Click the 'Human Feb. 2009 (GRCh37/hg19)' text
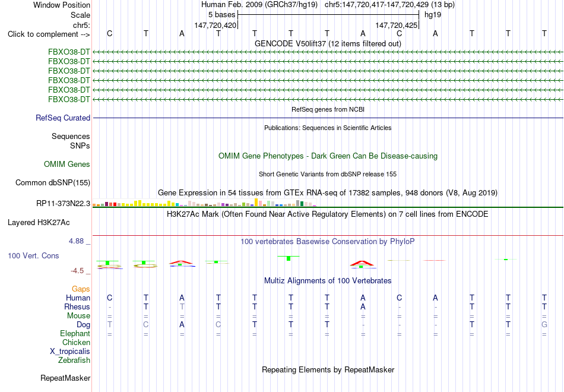564x392 pixels. pos(259,5)
